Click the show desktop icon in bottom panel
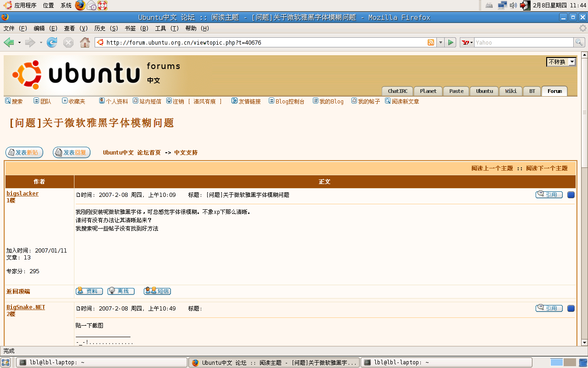588x368 pixels. point(6,362)
